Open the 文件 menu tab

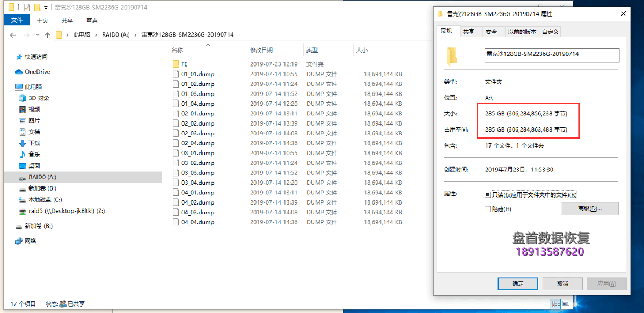click(x=17, y=20)
